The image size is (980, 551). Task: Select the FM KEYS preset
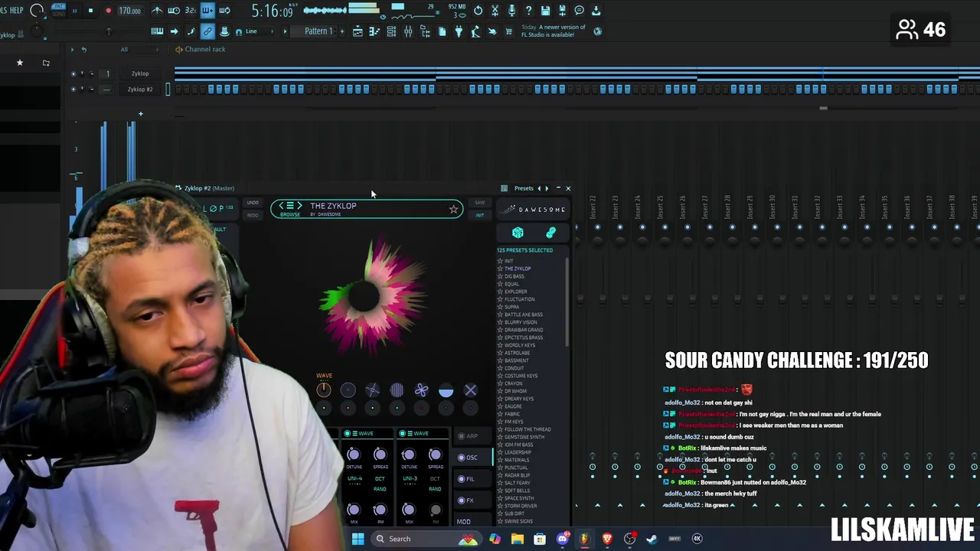pyautogui.click(x=514, y=422)
